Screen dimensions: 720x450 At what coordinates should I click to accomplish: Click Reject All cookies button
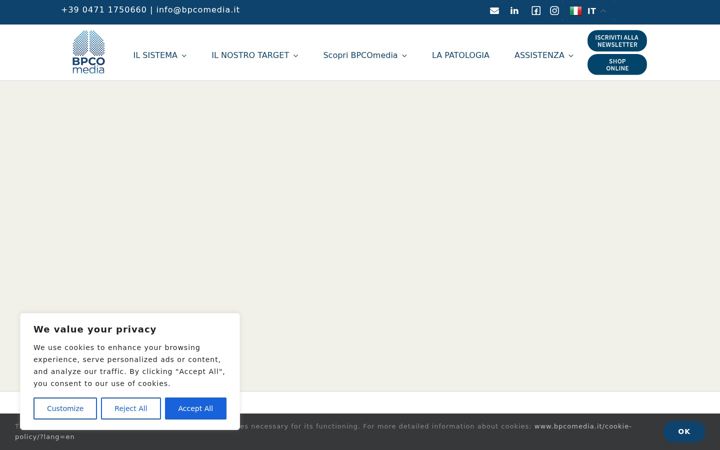pyautogui.click(x=131, y=408)
